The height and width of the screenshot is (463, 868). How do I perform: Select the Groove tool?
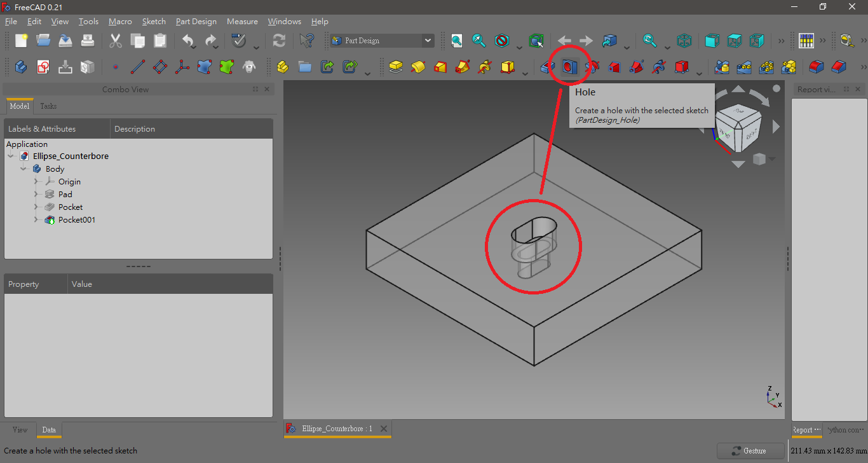click(592, 67)
